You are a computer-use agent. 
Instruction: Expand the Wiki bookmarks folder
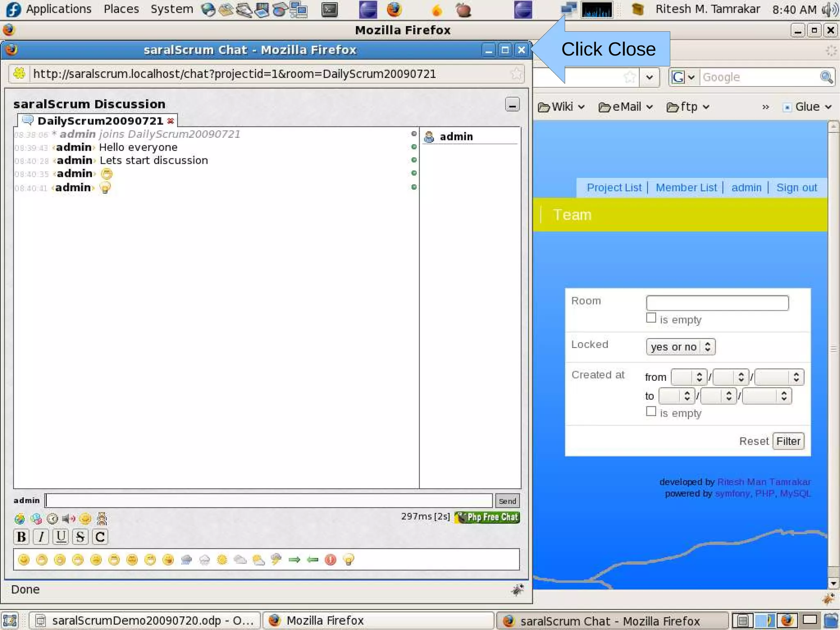click(561, 107)
